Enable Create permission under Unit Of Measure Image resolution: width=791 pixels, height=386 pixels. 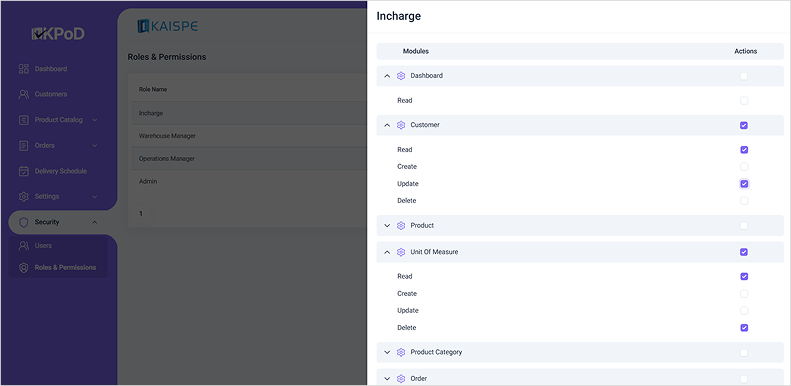[x=744, y=294]
